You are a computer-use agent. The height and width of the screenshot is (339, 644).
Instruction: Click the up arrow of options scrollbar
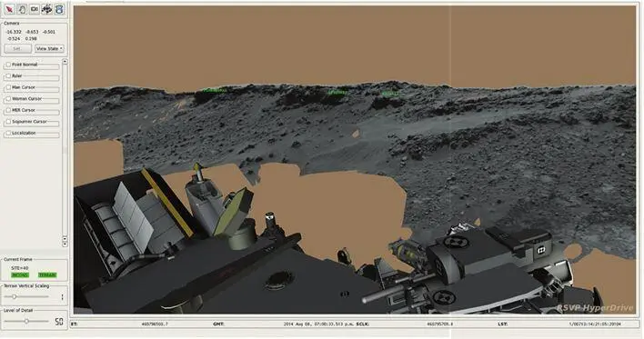65,62
